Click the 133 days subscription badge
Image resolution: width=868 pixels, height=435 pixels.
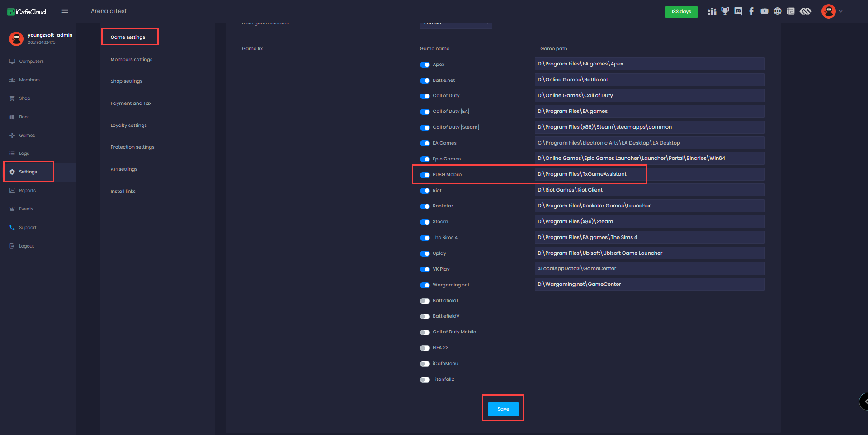681,11
